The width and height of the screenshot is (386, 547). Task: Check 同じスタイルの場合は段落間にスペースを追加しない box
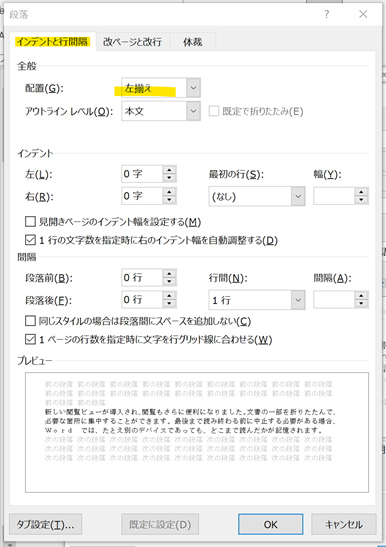[30, 321]
